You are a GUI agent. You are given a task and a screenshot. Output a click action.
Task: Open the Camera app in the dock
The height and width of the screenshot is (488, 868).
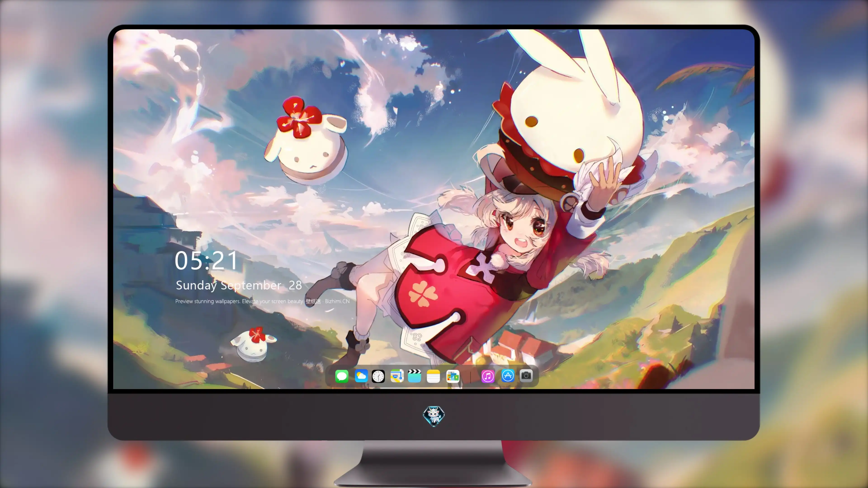click(x=526, y=375)
